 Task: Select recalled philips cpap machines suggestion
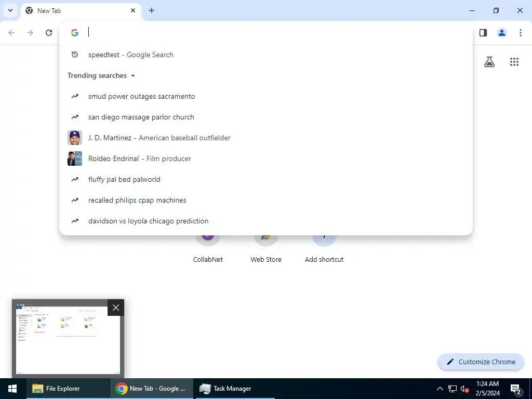(x=265, y=200)
